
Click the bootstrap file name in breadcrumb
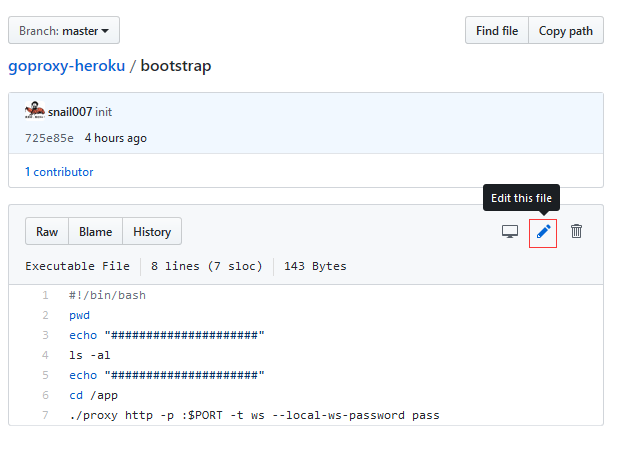(176, 66)
